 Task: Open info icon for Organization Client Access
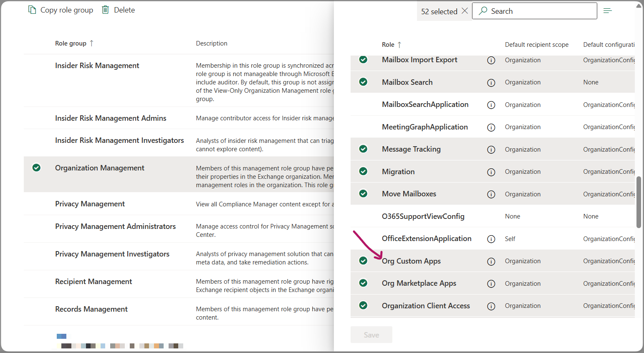click(x=491, y=306)
